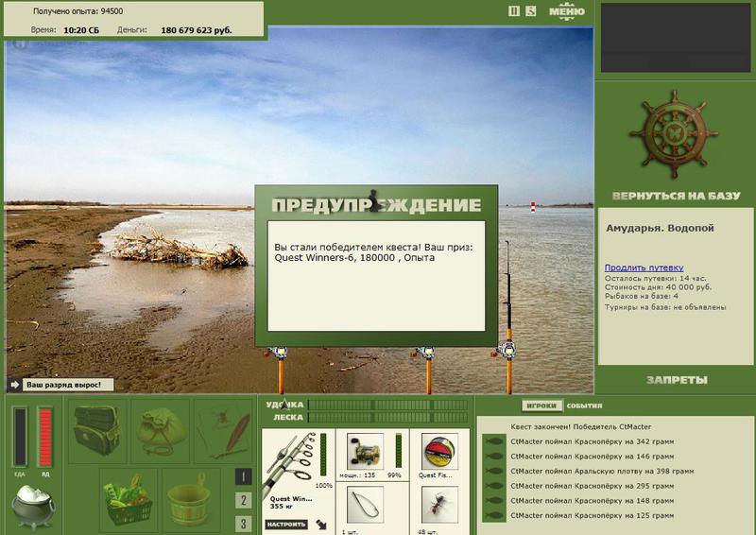
Task: Click the ПРЕДУПРЕЖДЕНИЕ dialog title
Action: tap(376, 205)
